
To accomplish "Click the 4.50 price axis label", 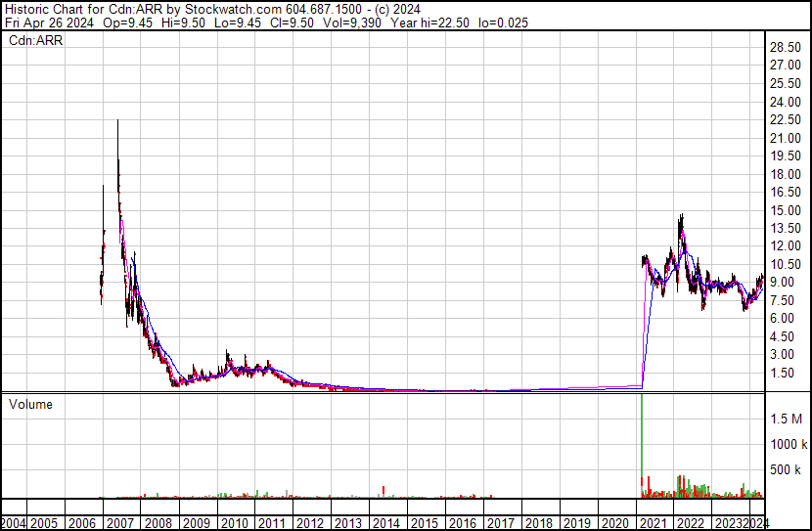I will [x=783, y=336].
